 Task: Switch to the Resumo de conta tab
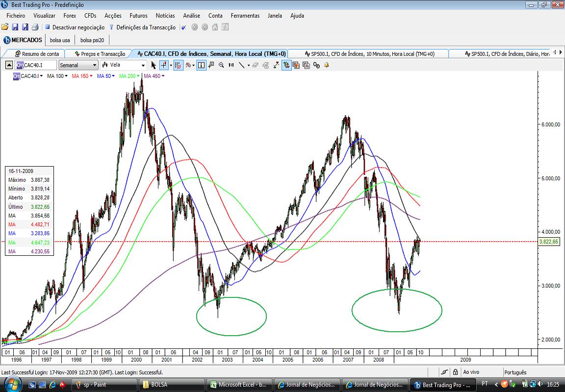[x=37, y=54]
